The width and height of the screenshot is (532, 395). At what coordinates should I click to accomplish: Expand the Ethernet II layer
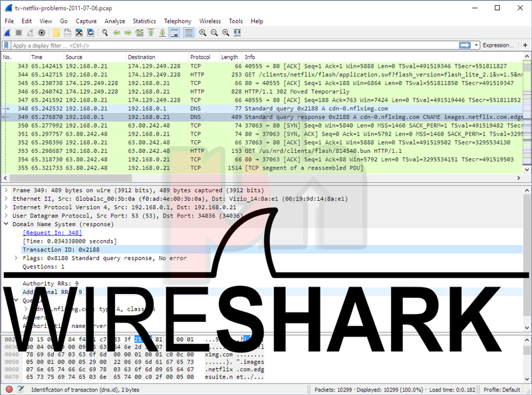(x=6, y=199)
